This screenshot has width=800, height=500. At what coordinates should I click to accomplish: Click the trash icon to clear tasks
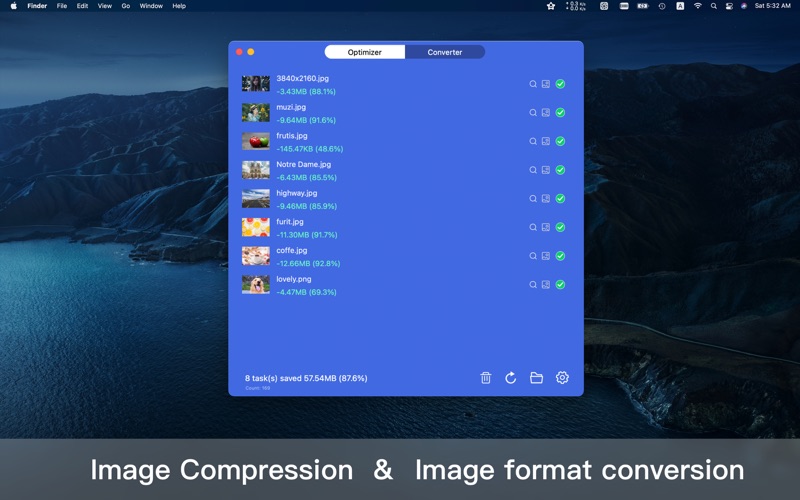pyautogui.click(x=486, y=378)
